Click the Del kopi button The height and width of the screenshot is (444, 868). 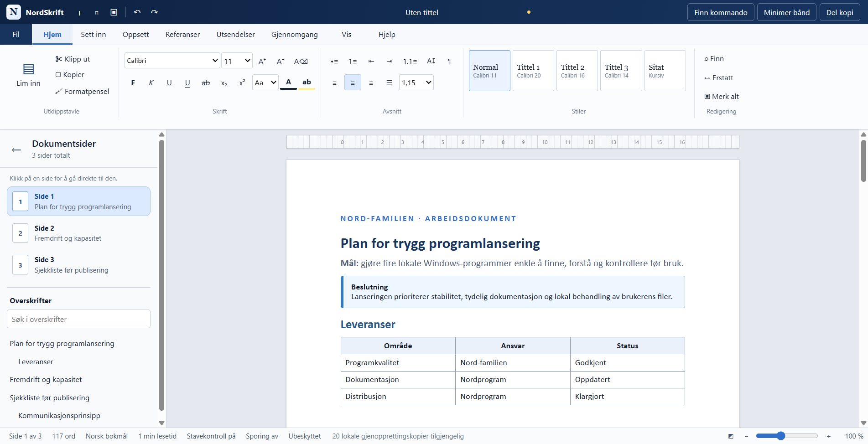tap(840, 12)
